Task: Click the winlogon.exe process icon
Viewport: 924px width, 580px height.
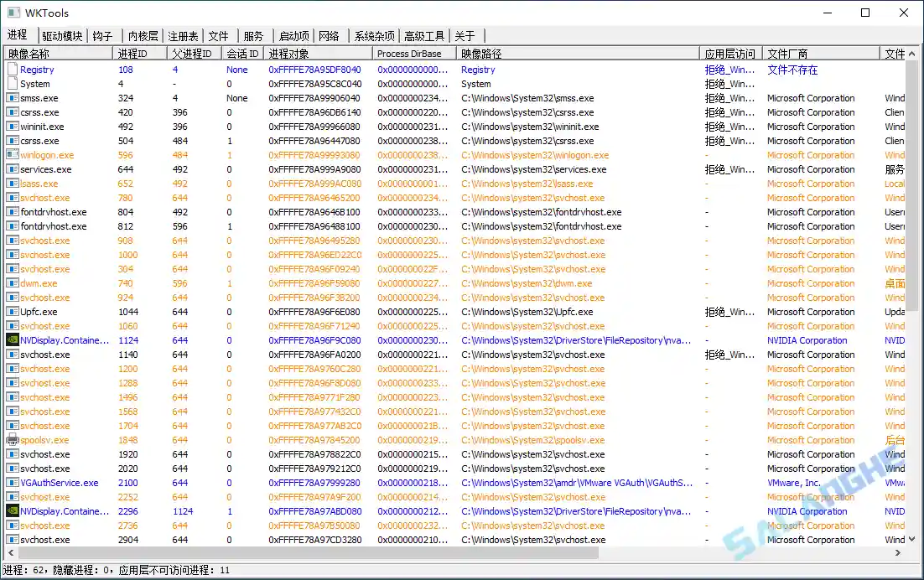Action: tap(13, 155)
